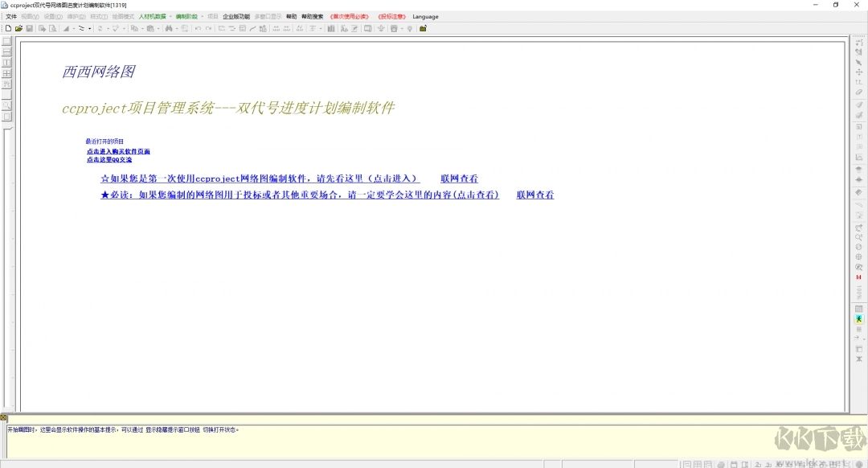Click the locked folder icon at toolbar end
Image resolution: width=868 pixels, height=468 pixels.
point(423,28)
